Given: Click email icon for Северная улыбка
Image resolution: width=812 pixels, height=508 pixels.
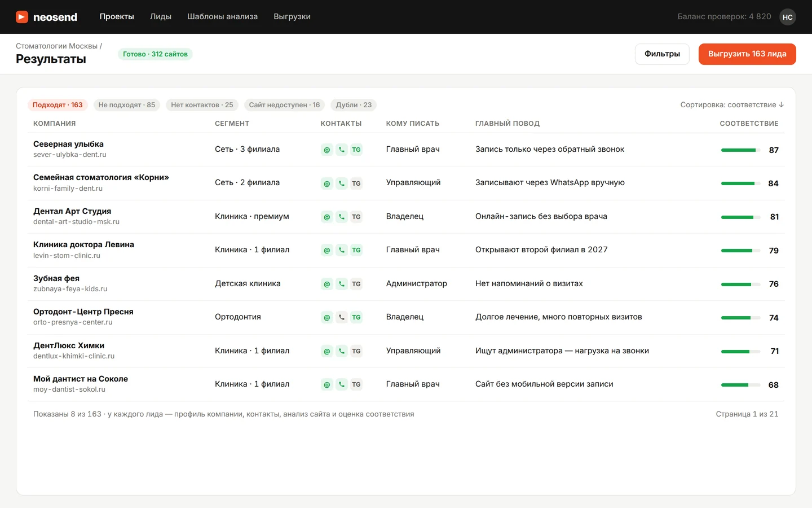Looking at the screenshot, I should 327,150.
